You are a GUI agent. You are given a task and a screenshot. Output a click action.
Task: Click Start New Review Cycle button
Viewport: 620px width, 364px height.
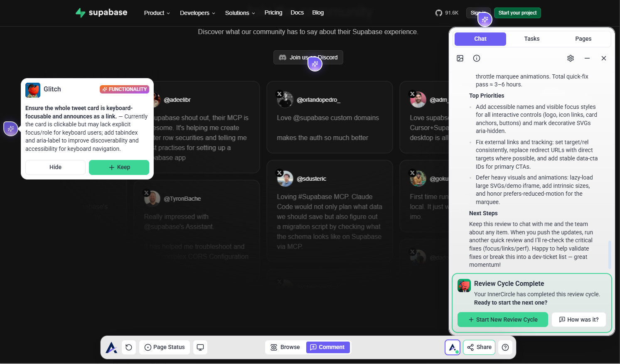[x=503, y=320]
